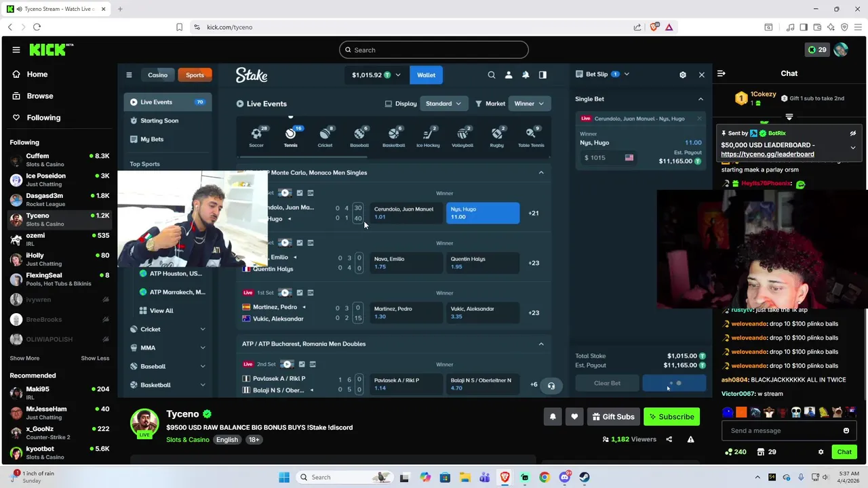Screen dimensions: 868x488
Task: Open Kick sidebar hamburger menu
Action: [16, 49]
